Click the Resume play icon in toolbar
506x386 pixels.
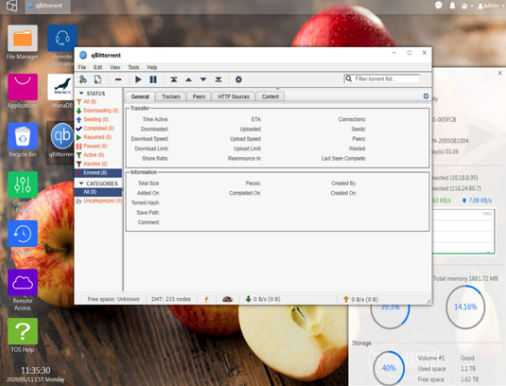click(138, 79)
